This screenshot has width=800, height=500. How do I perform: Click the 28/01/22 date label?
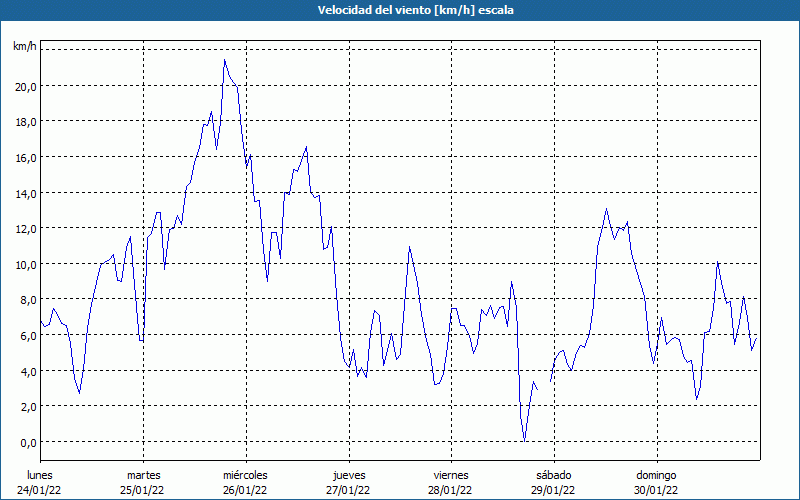click(451, 490)
